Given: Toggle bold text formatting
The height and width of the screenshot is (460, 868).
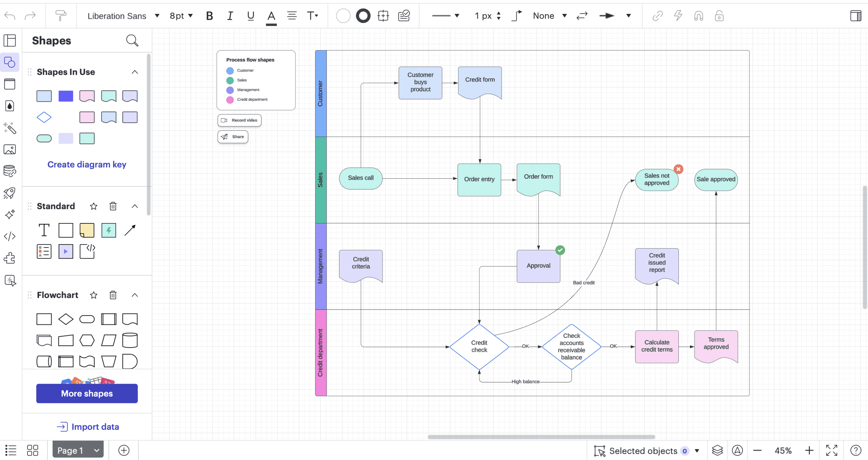Looking at the screenshot, I should pos(209,16).
